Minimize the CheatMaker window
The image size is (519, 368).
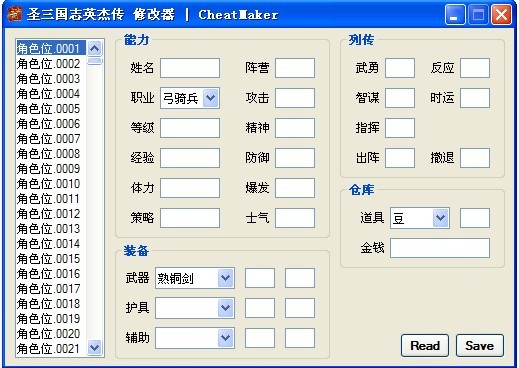coord(455,15)
